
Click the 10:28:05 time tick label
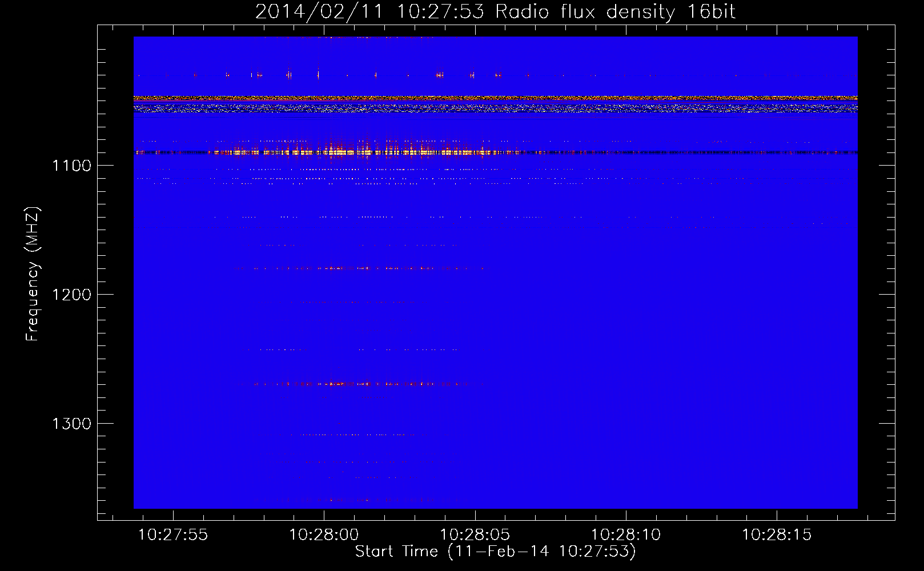pyautogui.click(x=475, y=535)
